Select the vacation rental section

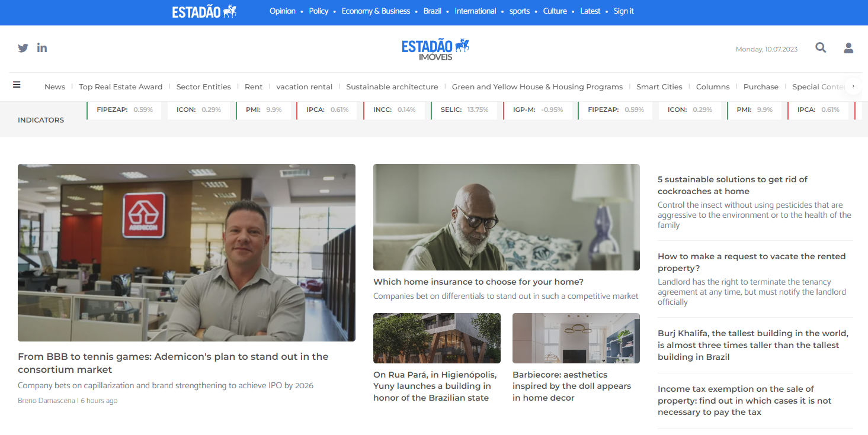304,86
